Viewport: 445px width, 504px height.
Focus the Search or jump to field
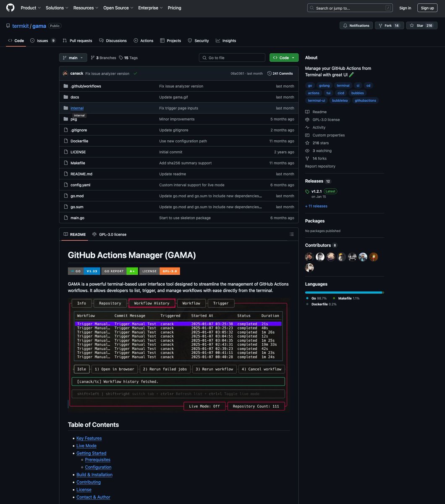350,8
